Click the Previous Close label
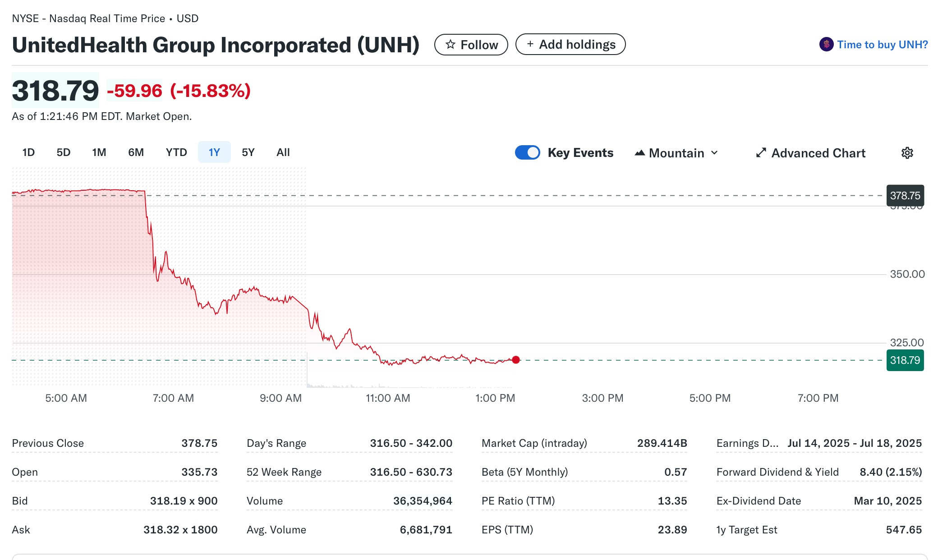The image size is (938, 560). [x=48, y=443]
